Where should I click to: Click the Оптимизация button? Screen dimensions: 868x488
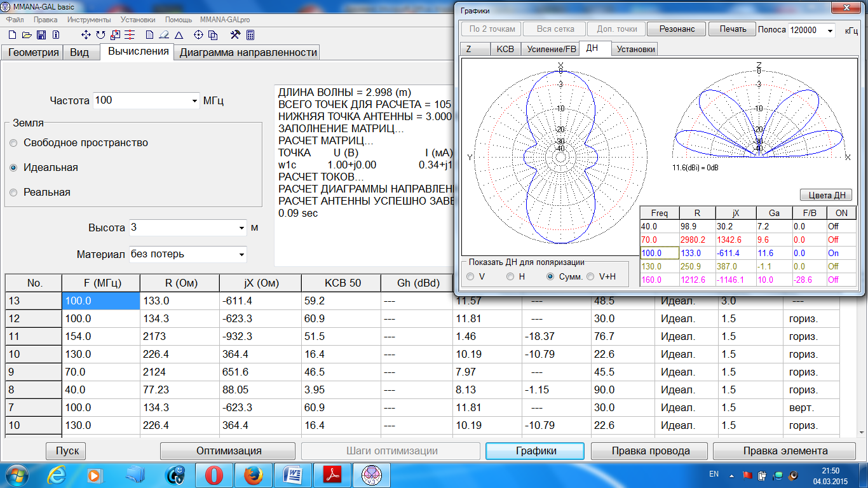[x=229, y=451]
